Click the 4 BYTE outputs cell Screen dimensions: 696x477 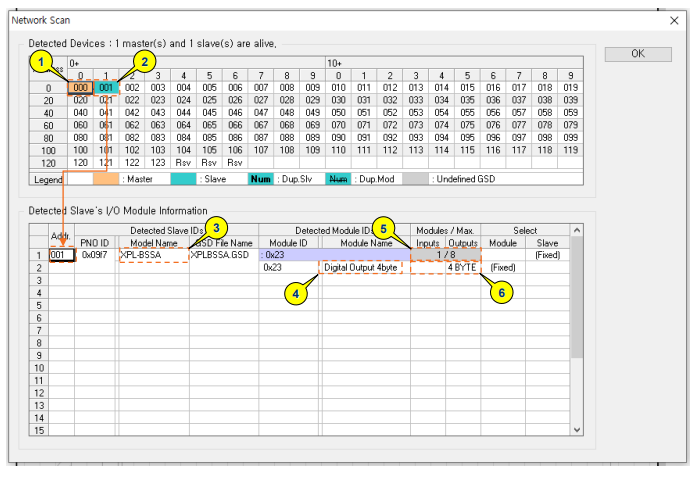click(x=462, y=268)
